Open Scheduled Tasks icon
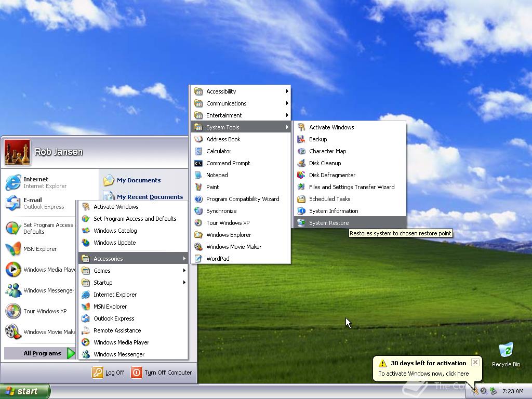The height and width of the screenshot is (399, 532). [x=301, y=199]
